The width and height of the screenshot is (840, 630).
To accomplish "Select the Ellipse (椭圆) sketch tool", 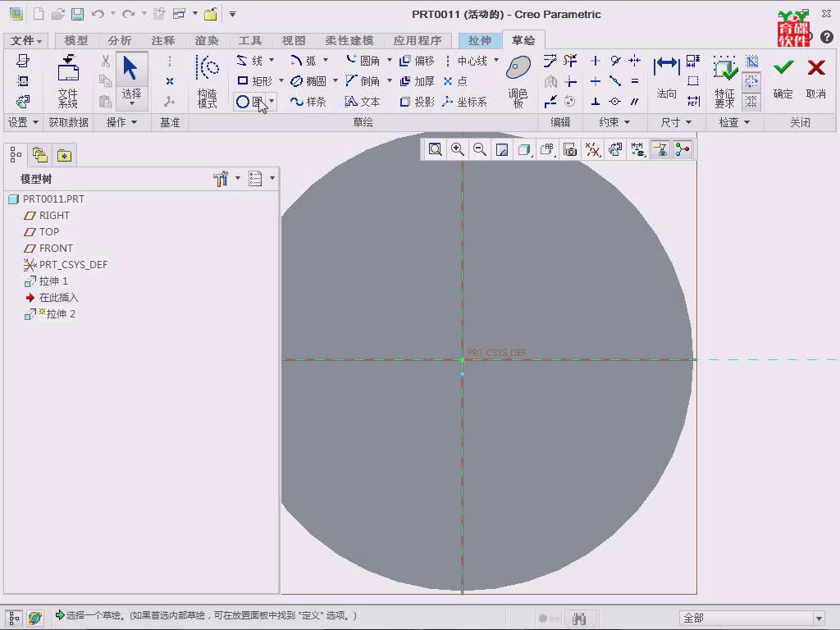I will pos(308,81).
